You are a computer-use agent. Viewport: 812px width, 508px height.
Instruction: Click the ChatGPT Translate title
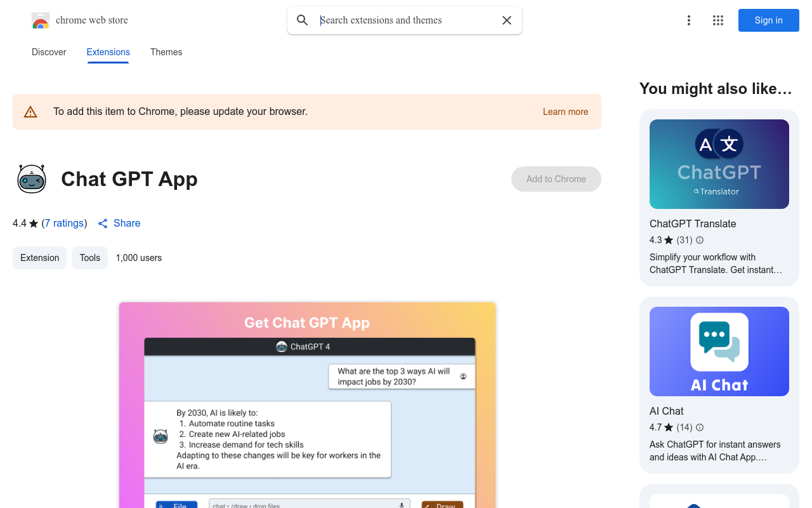(x=693, y=224)
